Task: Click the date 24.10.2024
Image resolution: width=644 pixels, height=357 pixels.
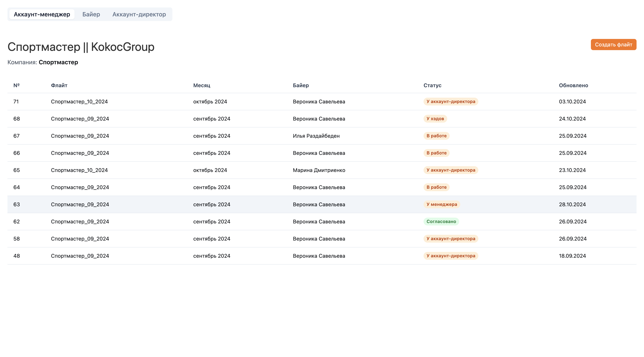Action: [572, 119]
